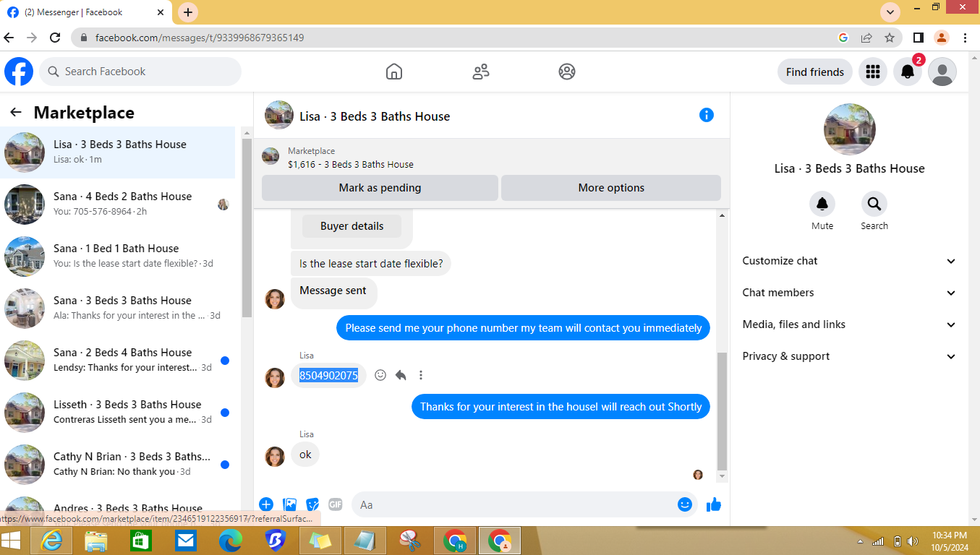Share this page icon in address bar
Image resolution: width=980 pixels, height=555 pixels.
pos(866,38)
